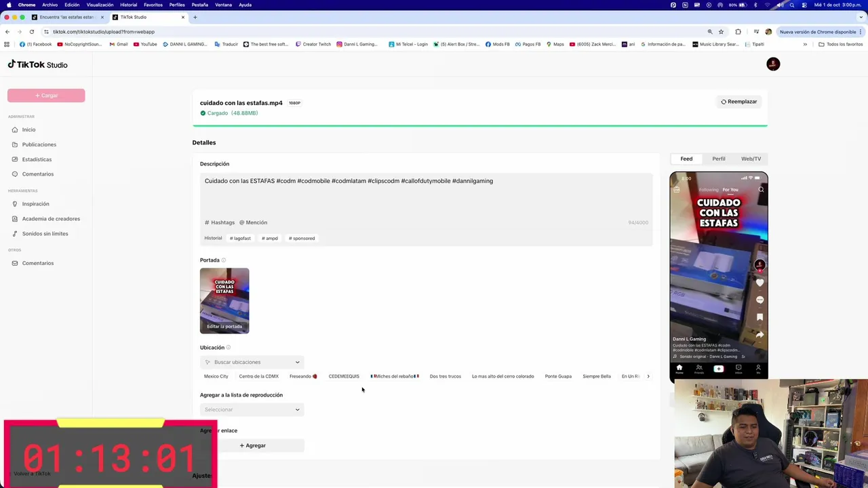
Task: Select the #lagofast history hashtag
Action: tap(240, 238)
